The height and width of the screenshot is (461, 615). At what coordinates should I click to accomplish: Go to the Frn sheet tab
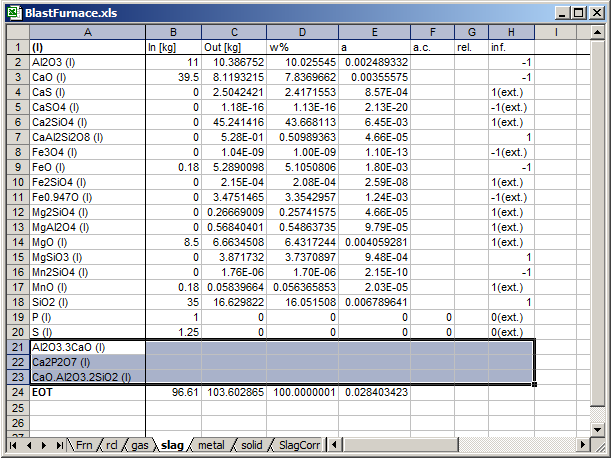[x=84, y=445]
